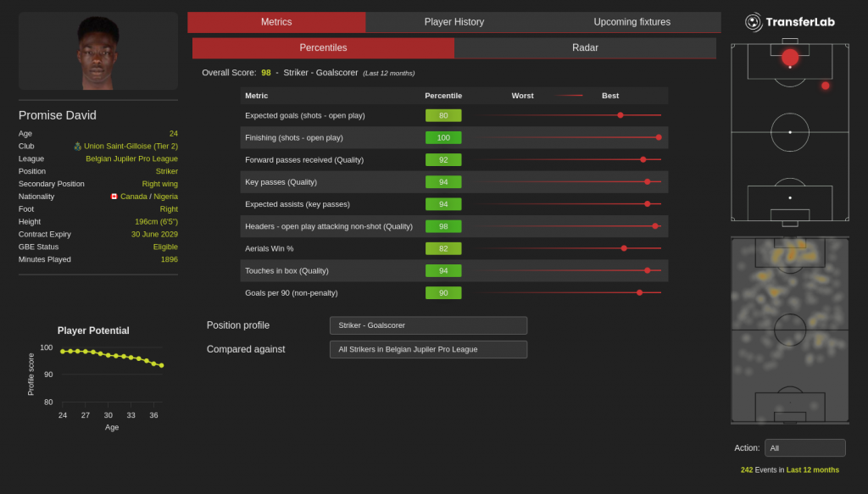Switch to the Radar view tab
This screenshot has height=494, width=868.
coord(585,47)
